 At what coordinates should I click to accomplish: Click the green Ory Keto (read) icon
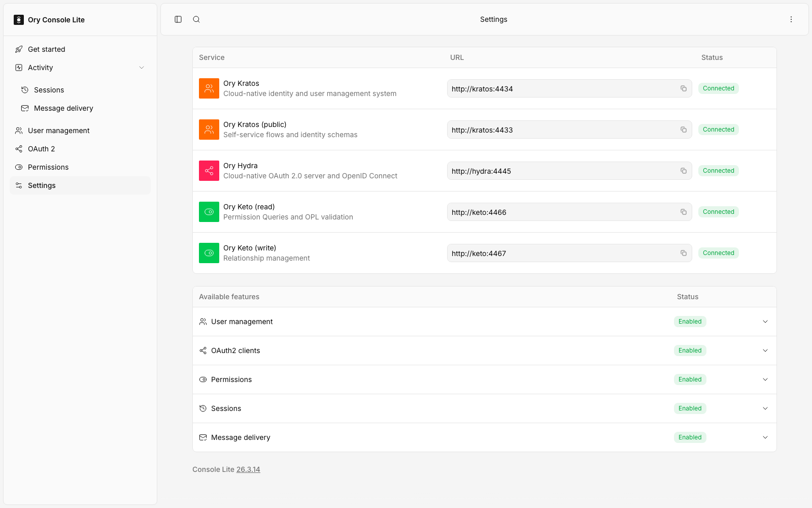click(209, 212)
